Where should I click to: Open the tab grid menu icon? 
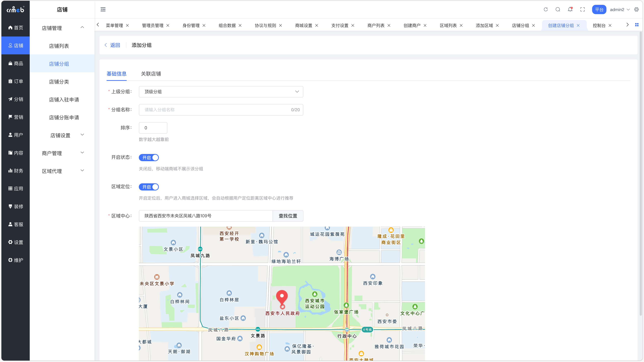point(637,25)
